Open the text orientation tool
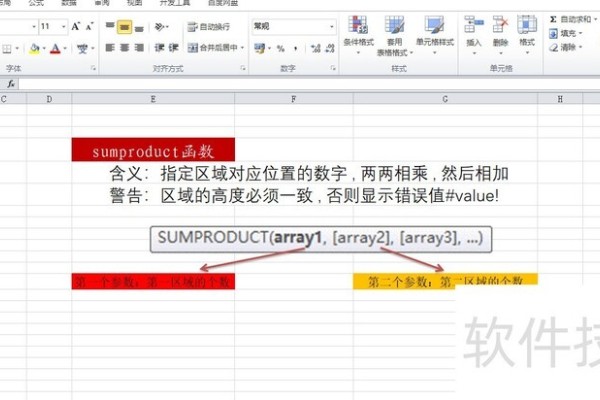Image resolution: width=600 pixels, height=400 pixels. click(x=161, y=26)
